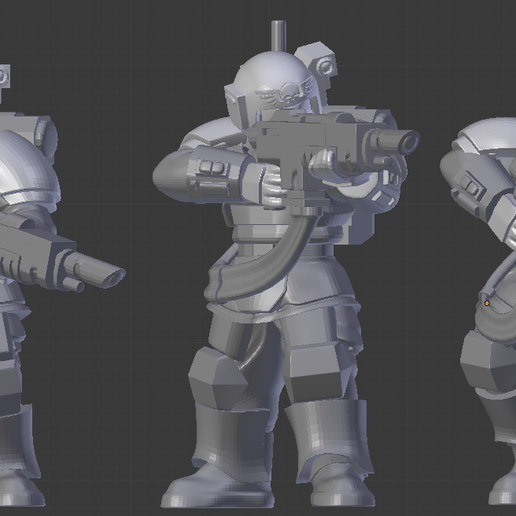Click the gun barrel muzzle of the center soldier
Viewport: 516px width, 516px height.
click(x=409, y=142)
